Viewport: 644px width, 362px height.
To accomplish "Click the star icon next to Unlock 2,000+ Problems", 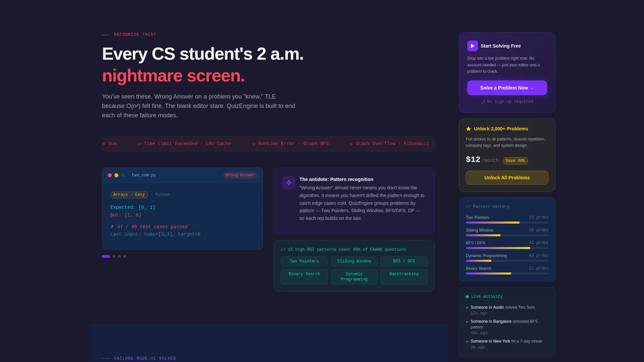I will click(x=469, y=129).
